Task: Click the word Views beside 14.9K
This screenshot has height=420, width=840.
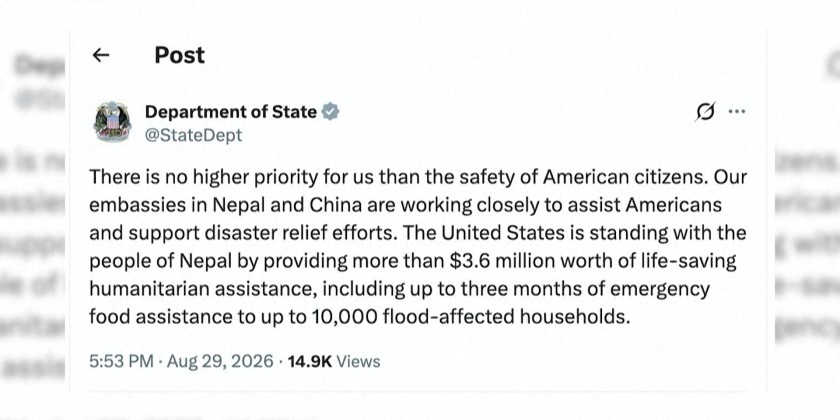Action: 358,362
